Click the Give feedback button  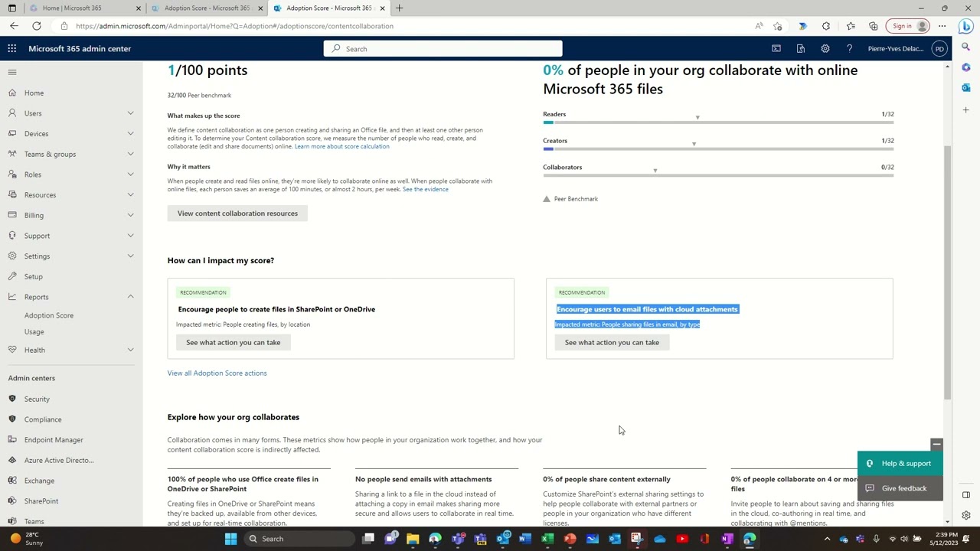(900, 488)
